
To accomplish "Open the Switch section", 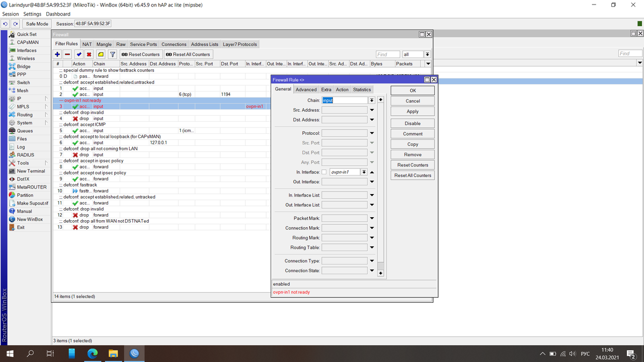I will [x=23, y=82].
